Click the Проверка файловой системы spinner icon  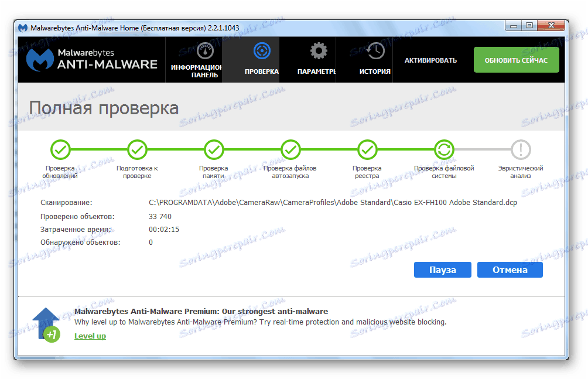[x=444, y=149]
